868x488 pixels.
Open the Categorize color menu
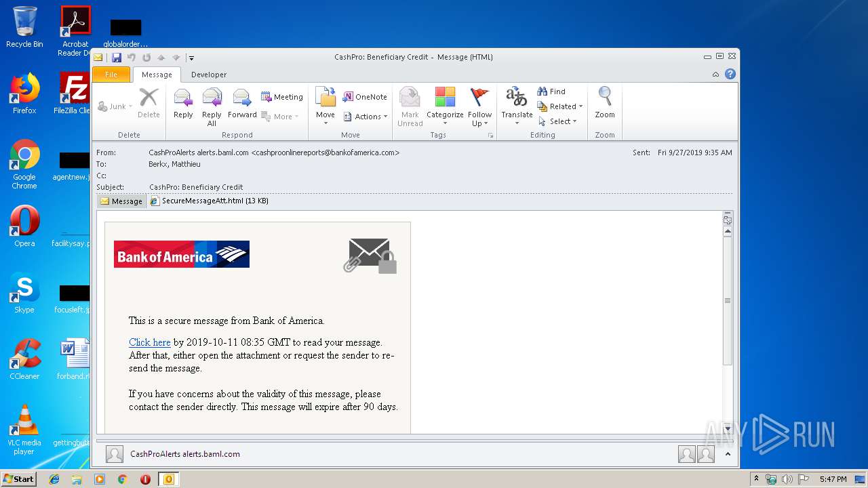pos(445,106)
